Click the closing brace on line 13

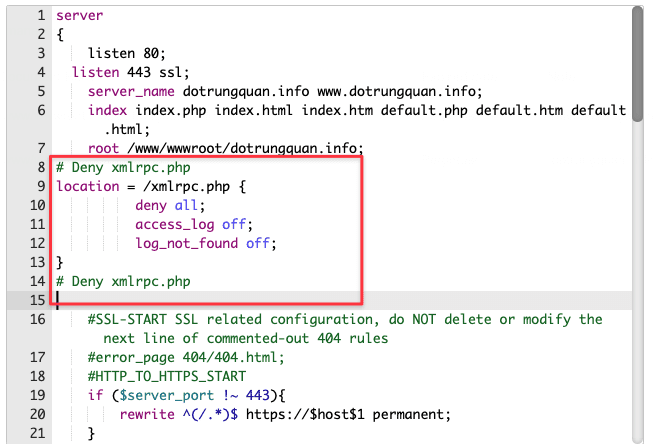60,262
